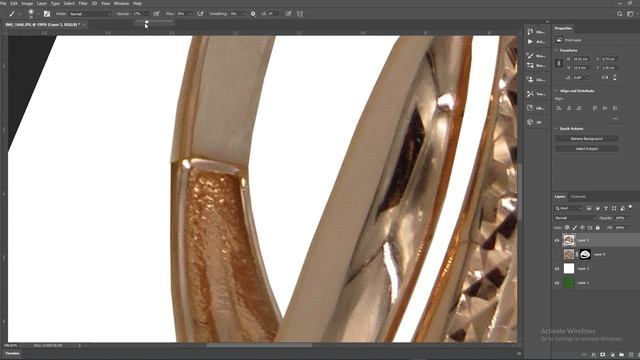
Task: Enable airbrush-style build-up effects
Action: (x=200, y=14)
